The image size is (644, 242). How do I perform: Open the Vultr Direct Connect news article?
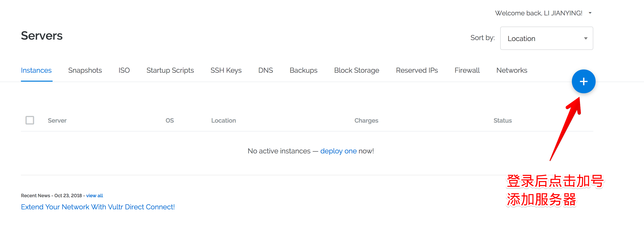[98, 207]
